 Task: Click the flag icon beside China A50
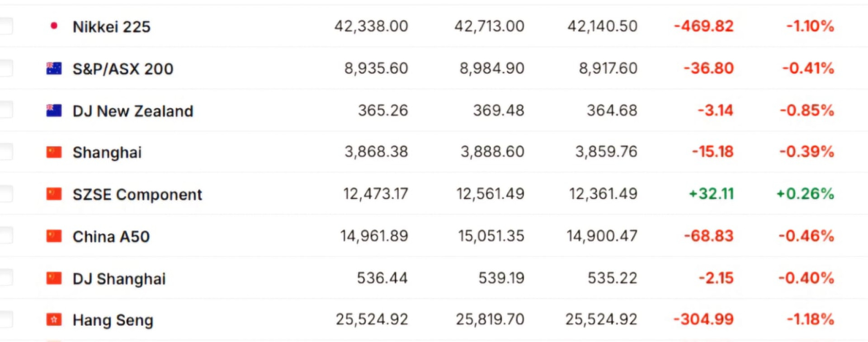[54, 236]
